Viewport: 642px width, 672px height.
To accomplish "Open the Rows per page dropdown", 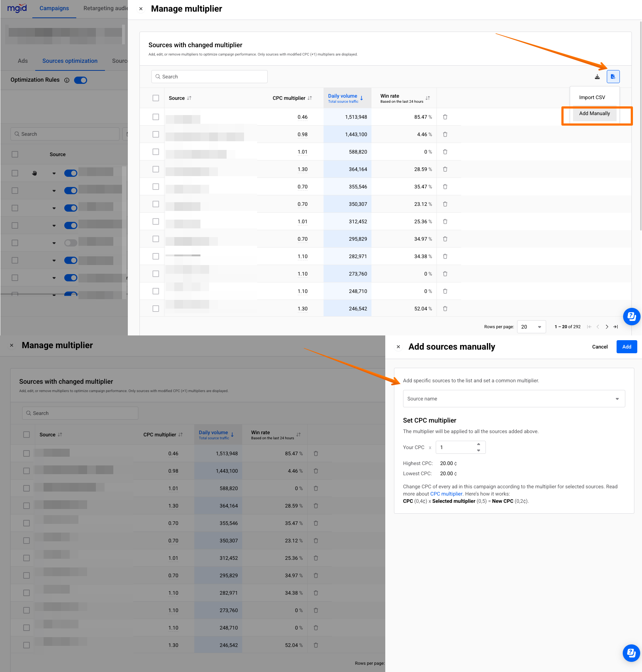I will click(x=531, y=327).
